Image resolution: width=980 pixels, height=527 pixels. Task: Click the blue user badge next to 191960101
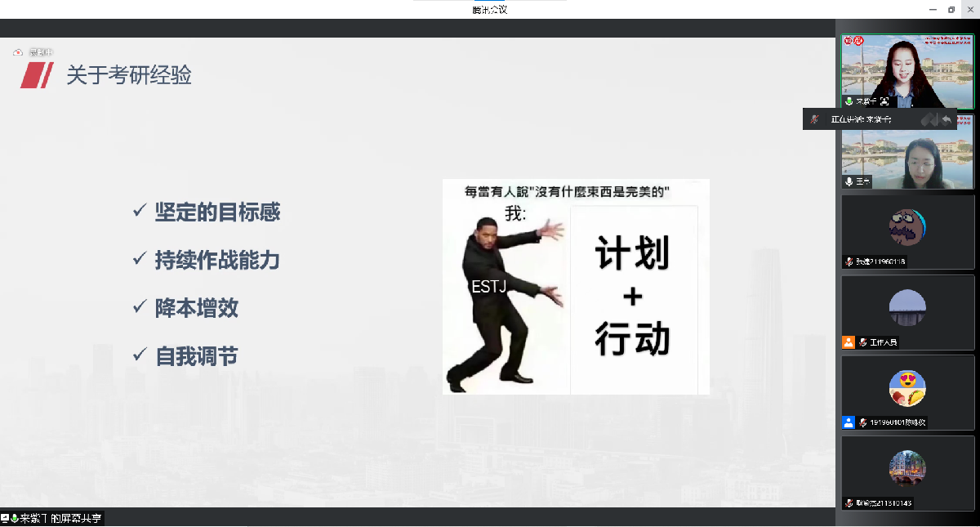(x=849, y=422)
